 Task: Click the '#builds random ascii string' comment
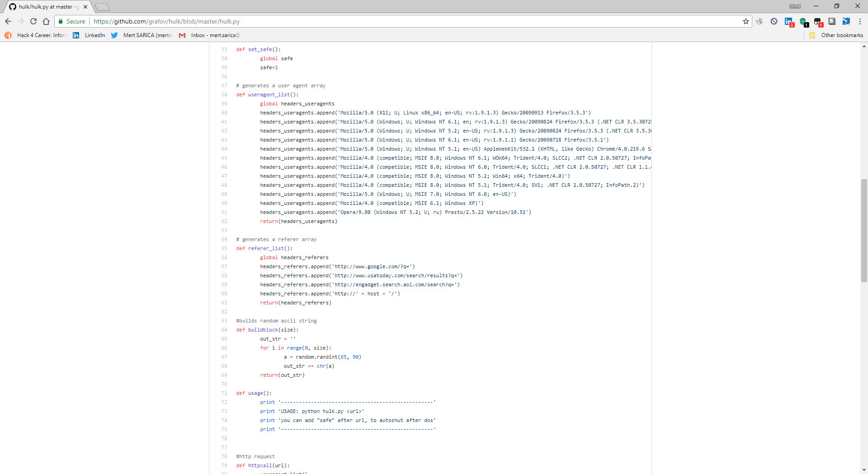276,321
